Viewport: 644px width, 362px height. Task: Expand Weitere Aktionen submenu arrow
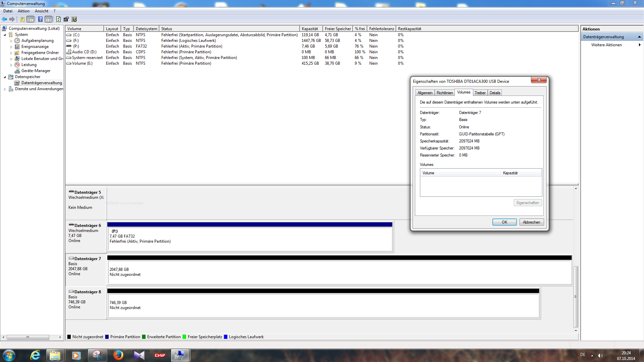[639, 45]
